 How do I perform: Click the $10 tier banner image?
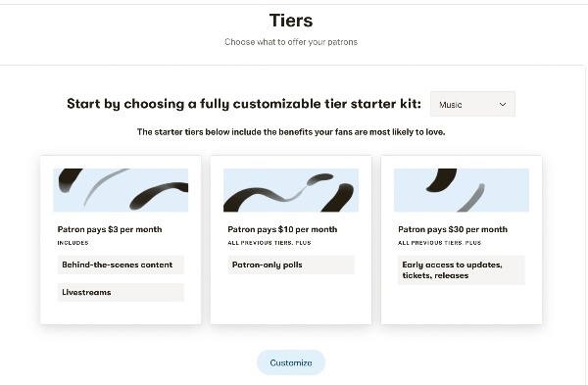coord(291,190)
